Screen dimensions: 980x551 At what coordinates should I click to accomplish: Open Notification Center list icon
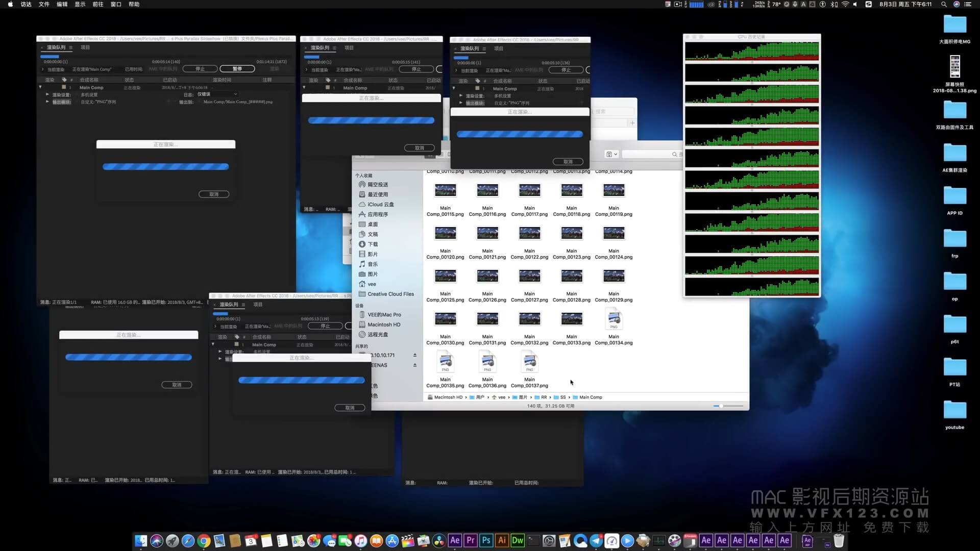tap(967, 4)
